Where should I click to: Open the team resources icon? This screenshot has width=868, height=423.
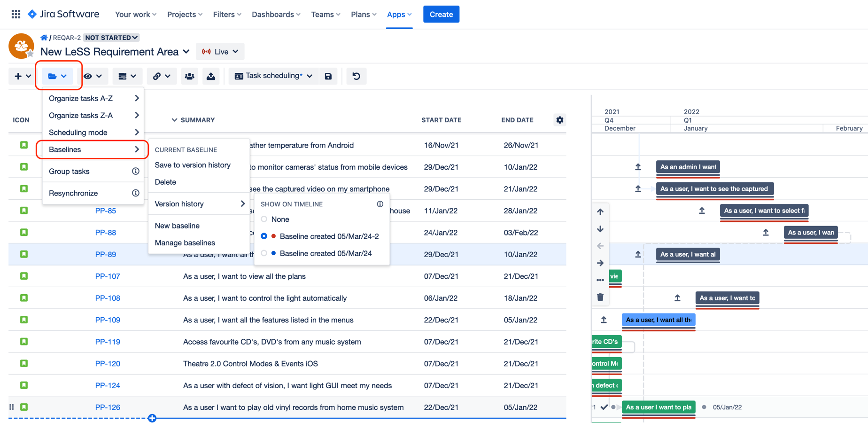tap(189, 76)
